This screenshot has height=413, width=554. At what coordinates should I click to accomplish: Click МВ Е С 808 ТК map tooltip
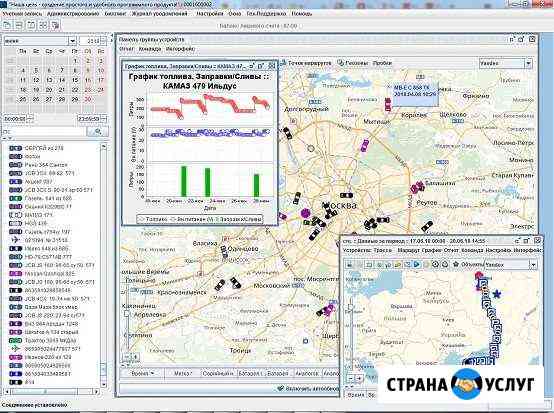416,94
